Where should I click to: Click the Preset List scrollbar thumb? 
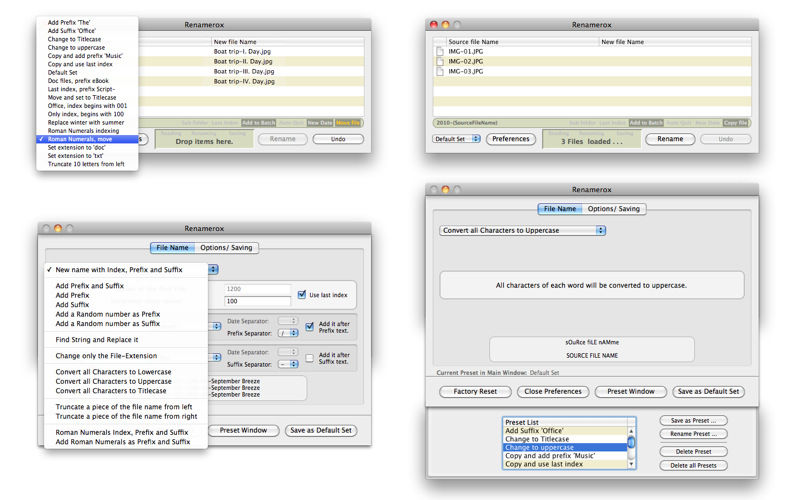coord(631,442)
